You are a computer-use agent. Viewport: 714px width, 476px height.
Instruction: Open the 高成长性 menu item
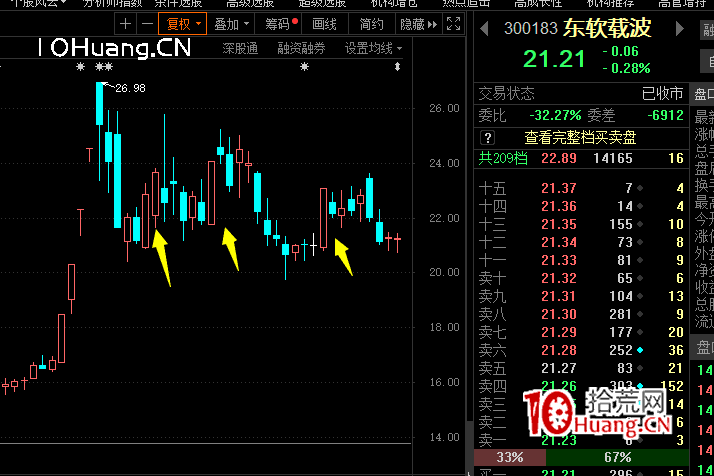537,3
